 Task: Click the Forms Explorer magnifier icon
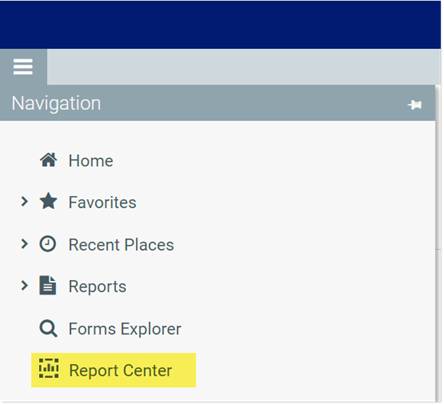48,328
